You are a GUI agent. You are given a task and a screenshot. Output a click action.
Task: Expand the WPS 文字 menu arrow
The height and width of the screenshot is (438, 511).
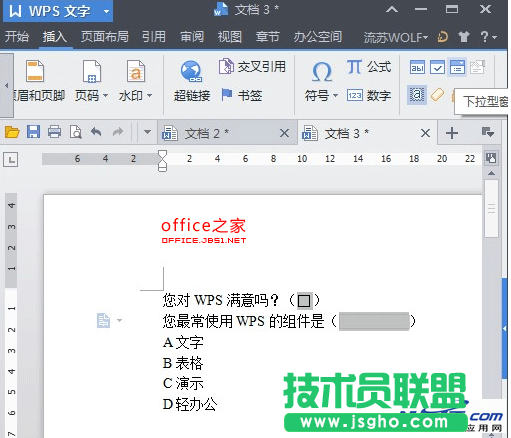click(106, 12)
